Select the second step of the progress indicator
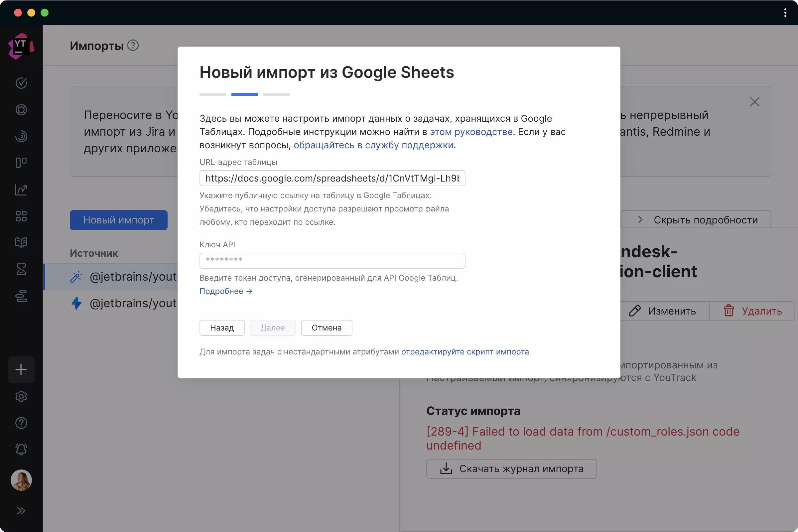798x532 pixels. pyautogui.click(x=244, y=94)
